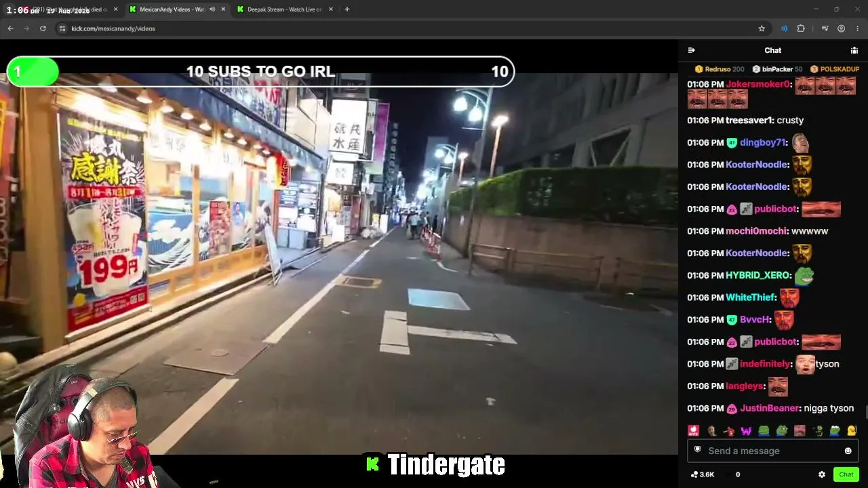Click third gifter POLSKADUP in leaderboard
The image size is (868, 488).
coord(835,69)
